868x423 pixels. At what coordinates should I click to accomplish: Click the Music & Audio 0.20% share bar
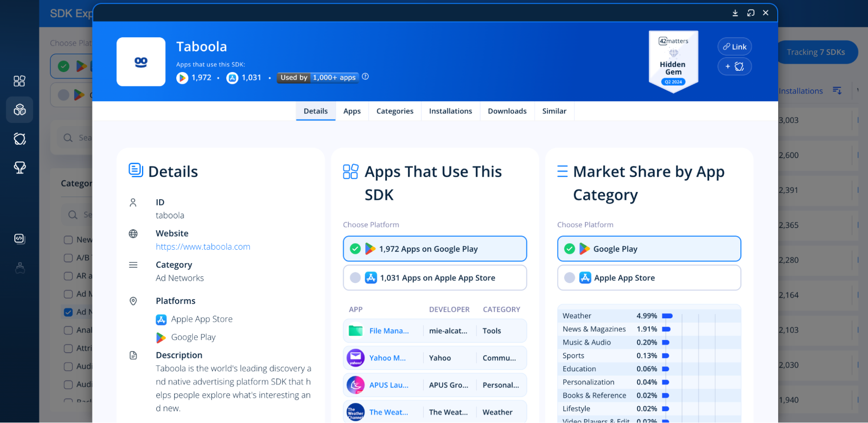[666, 343]
